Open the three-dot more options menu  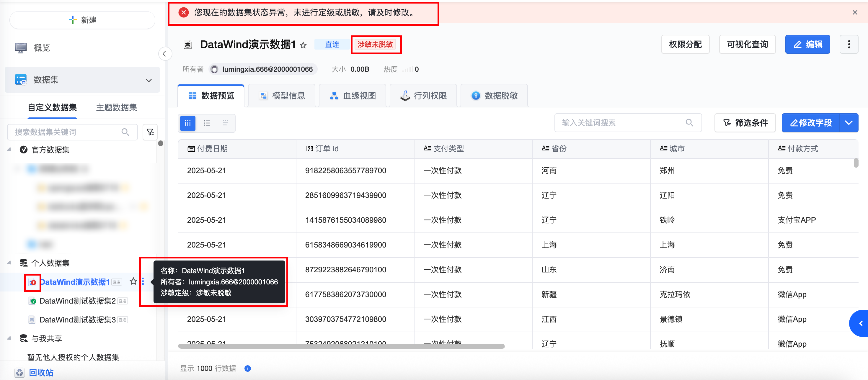[849, 45]
